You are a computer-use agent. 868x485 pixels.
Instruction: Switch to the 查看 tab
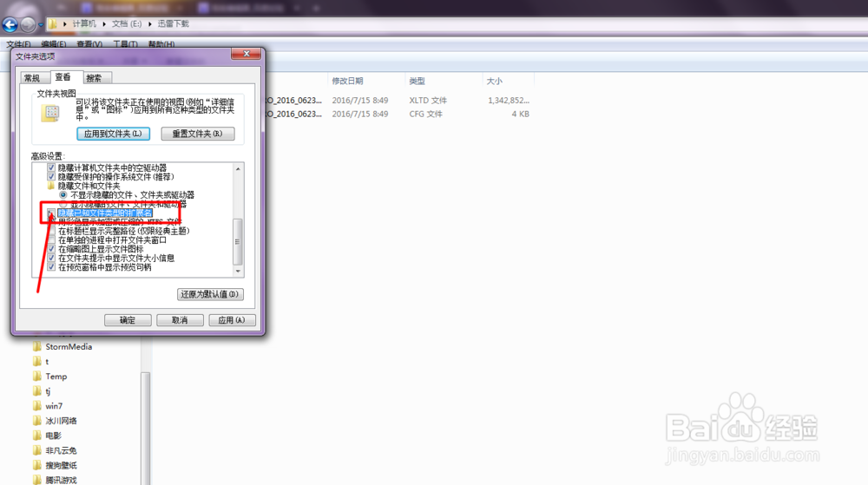[x=63, y=77]
